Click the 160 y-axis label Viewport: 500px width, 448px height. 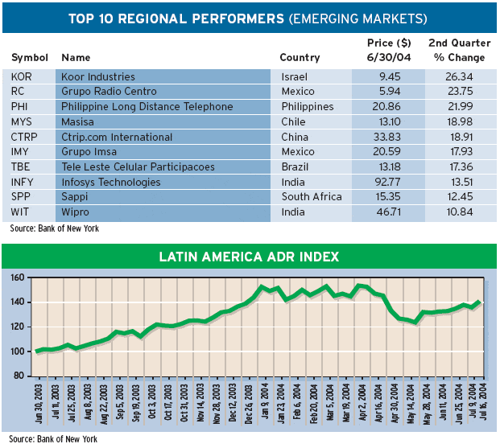17,277
